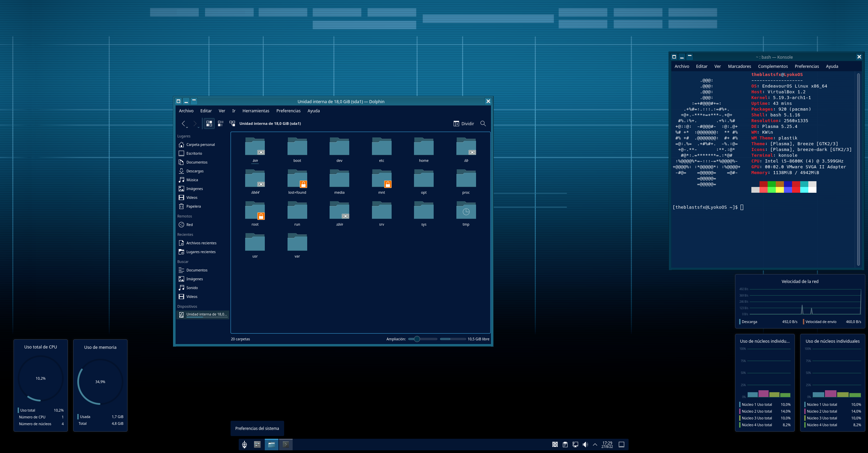This screenshot has width=868, height=453.
Task: Click the clipboard icon in the system tray
Action: pyautogui.click(x=565, y=444)
